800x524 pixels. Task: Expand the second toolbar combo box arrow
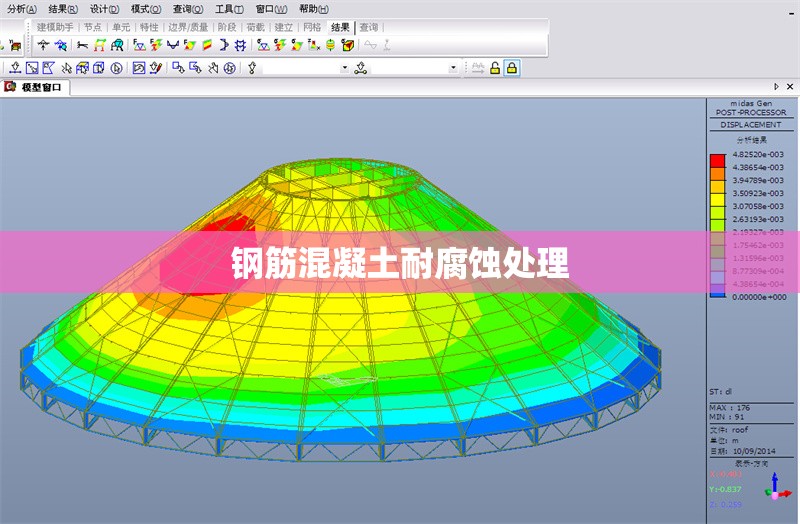(453, 68)
